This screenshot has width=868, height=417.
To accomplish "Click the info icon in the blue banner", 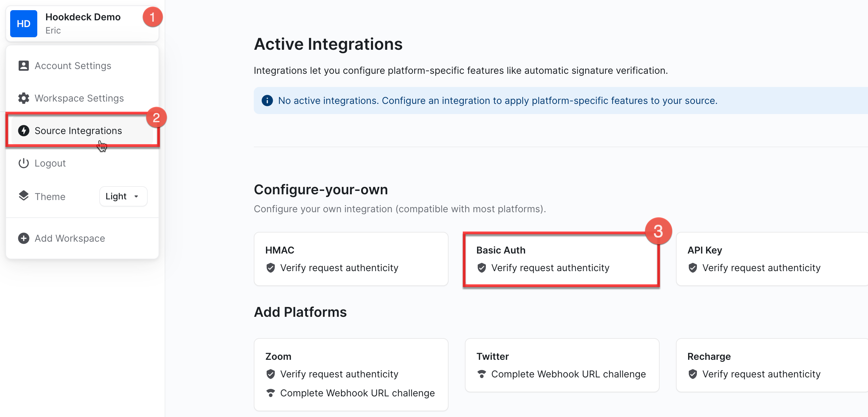I will tap(267, 101).
